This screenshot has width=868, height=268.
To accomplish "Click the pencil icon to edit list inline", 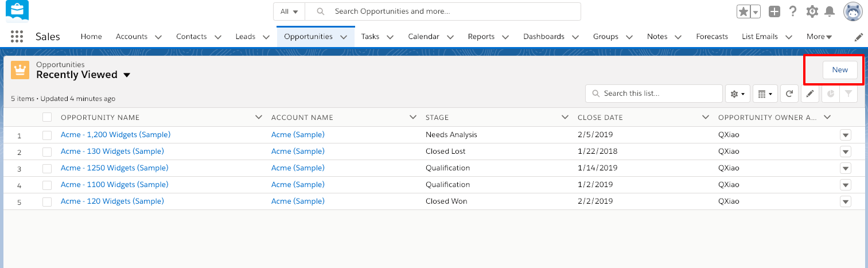I will (x=809, y=94).
